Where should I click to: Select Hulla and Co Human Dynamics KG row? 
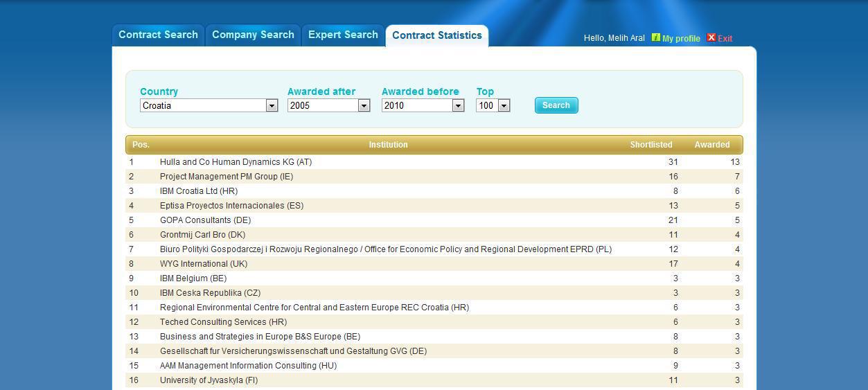pyautogui.click(x=434, y=162)
